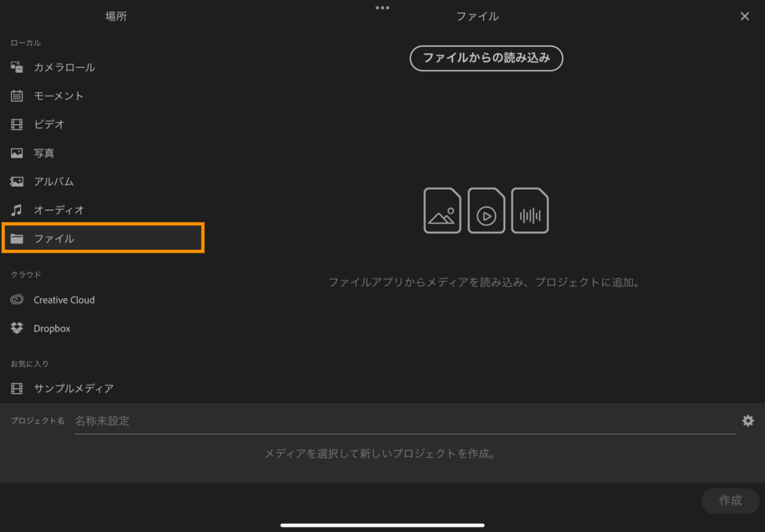Select オーディオ in the locations list
The image size is (765, 532).
pos(59,210)
